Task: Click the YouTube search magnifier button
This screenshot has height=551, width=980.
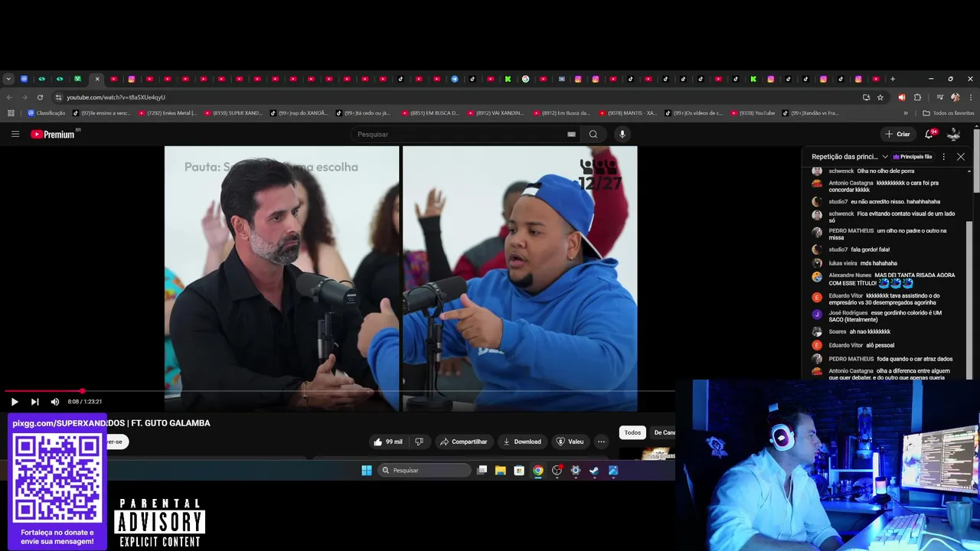Action: click(593, 134)
